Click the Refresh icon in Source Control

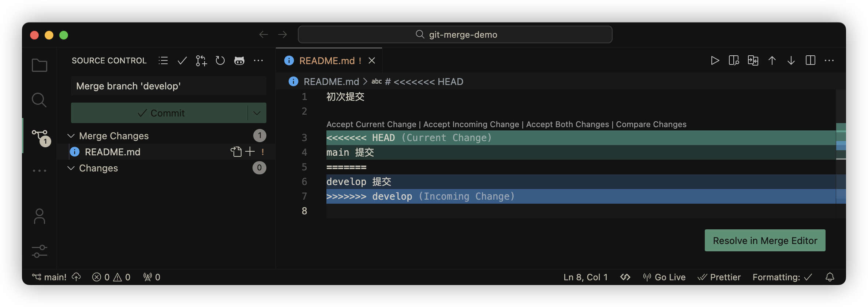(220, 60)
